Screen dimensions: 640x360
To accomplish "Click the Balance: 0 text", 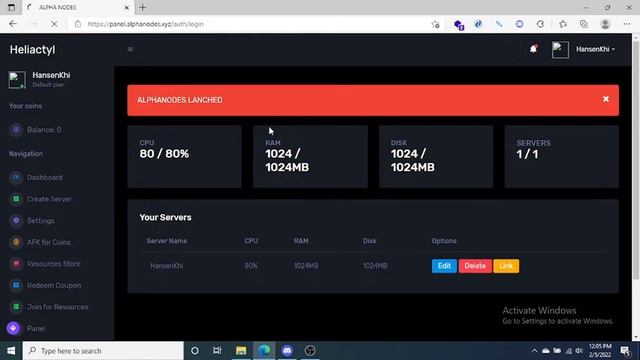I will click(44, 130).
